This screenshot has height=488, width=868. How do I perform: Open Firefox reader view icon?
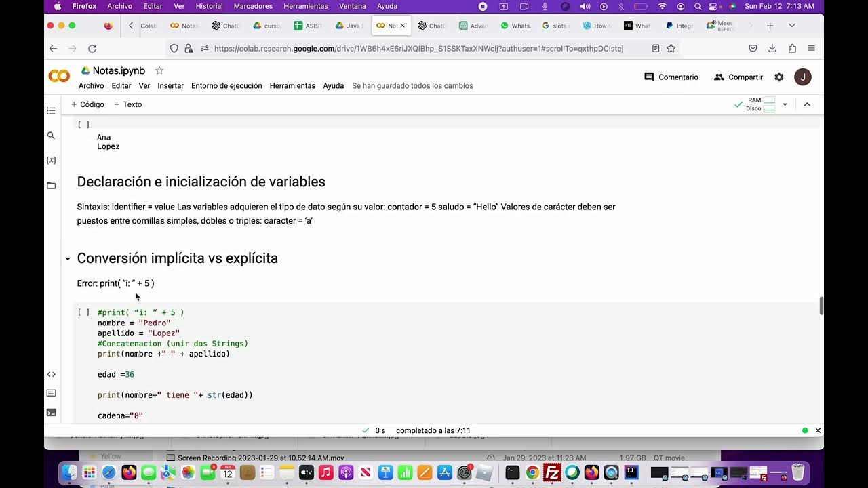click(655, 49)
